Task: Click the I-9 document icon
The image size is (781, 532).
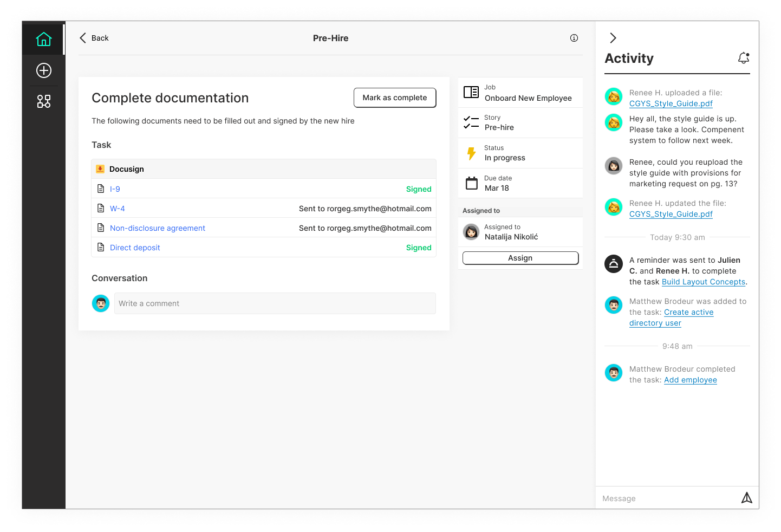Action: 101,189
